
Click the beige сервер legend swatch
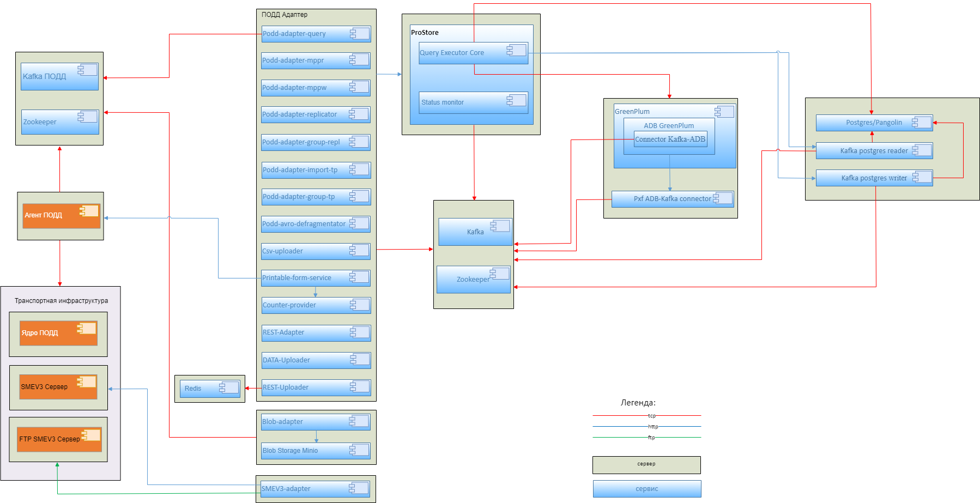646,465
